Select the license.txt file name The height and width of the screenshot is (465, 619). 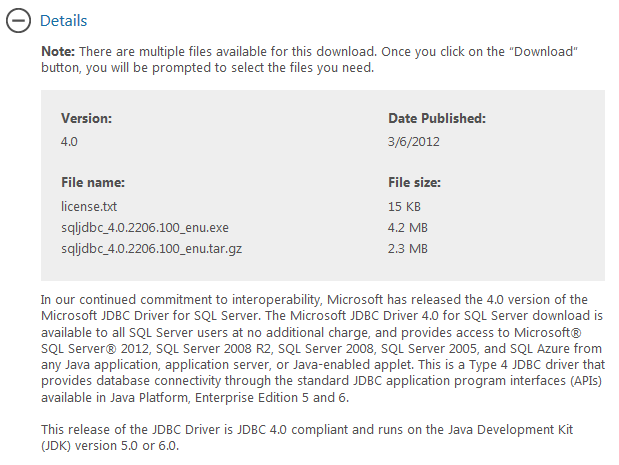[x=89, y=206]
